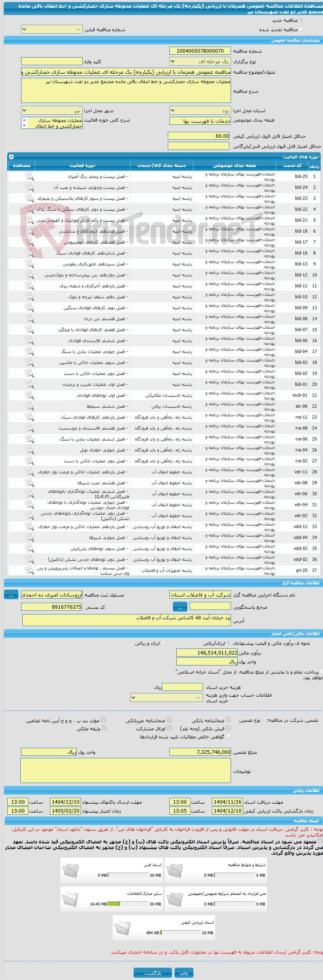This screenshot has width=323, height=980.
Task: Click اسناد ارزیابی کیفی size progress bar
Action: coord(180,933)
